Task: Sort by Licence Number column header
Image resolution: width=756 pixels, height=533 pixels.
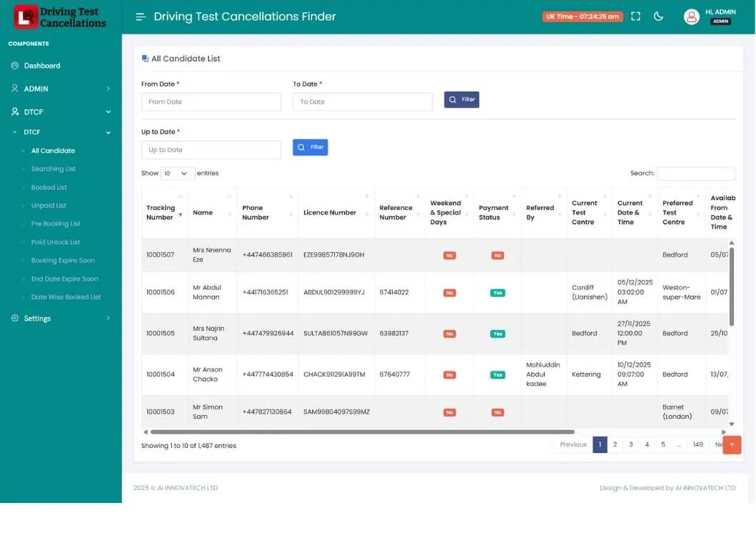Action: [336, 213]
